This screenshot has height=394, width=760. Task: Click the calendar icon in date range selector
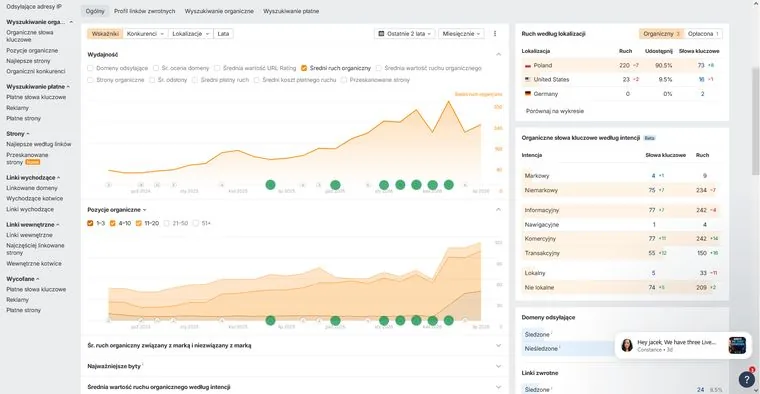coord(381,34)
